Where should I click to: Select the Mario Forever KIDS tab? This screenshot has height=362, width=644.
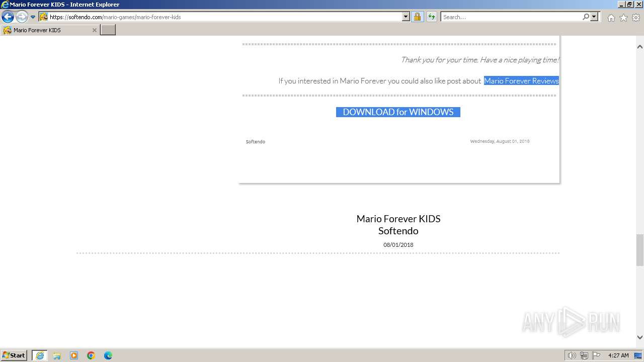click(x=50, y=30)
